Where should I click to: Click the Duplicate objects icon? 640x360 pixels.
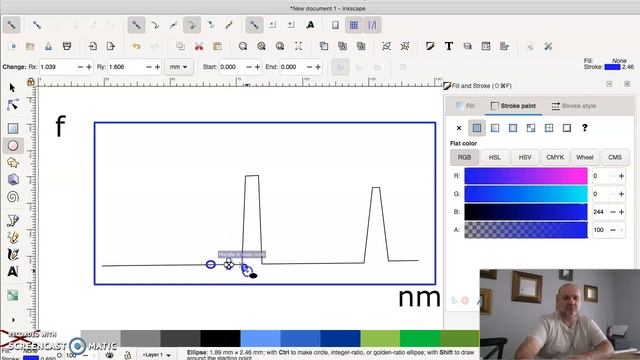[x=324, y=47]
